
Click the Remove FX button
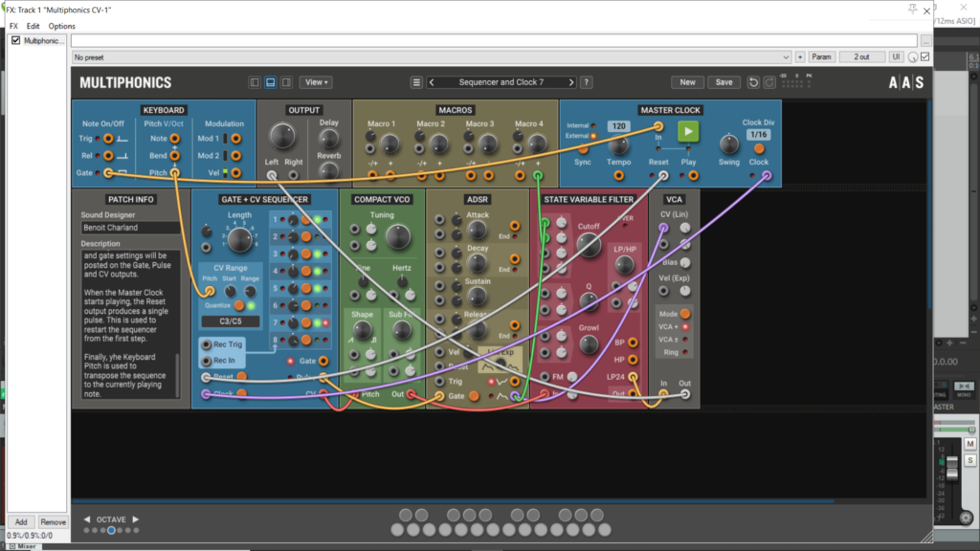(x=53, y=522)
